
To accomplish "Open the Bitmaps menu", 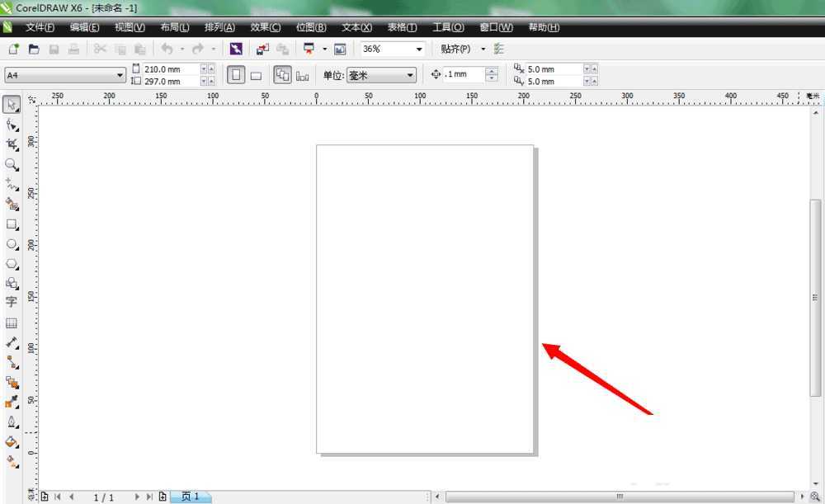I will 312,27.
